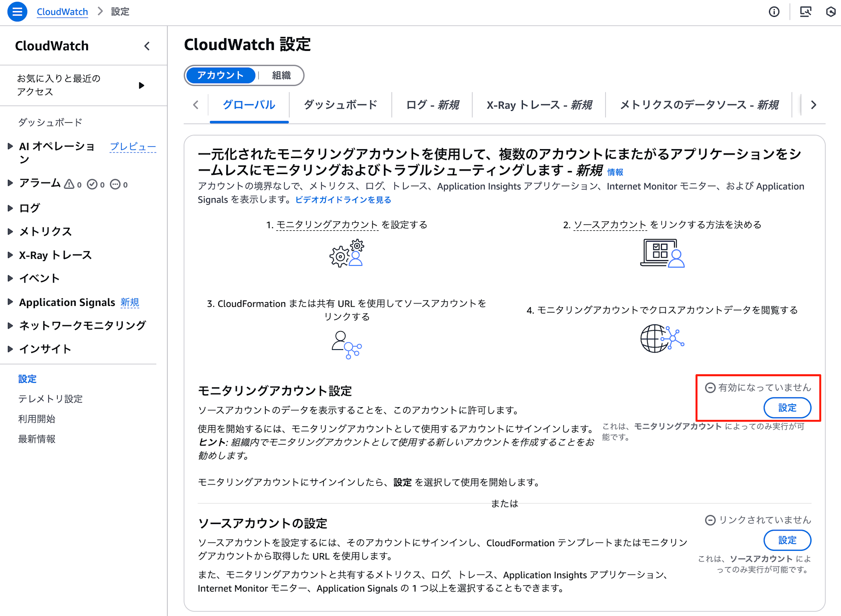Click 設定 button for source account
Viewport: 841px width, 616px height.
(787, 540)
